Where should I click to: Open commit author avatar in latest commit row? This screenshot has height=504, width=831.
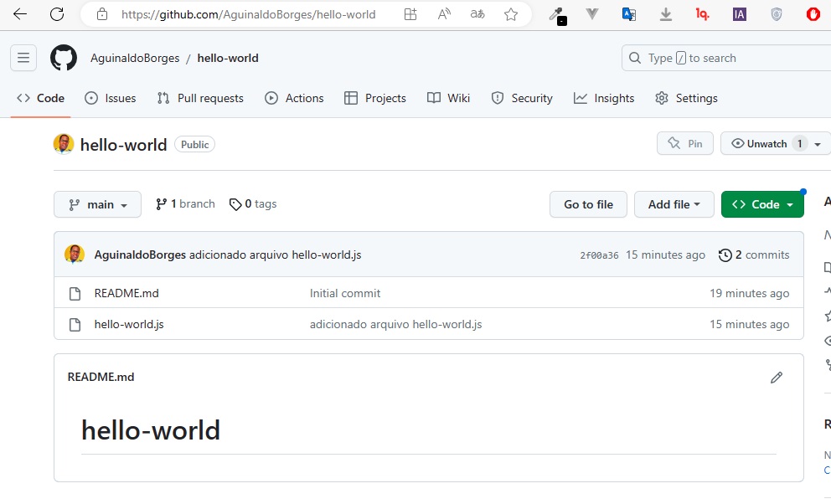tap(75, 255)
